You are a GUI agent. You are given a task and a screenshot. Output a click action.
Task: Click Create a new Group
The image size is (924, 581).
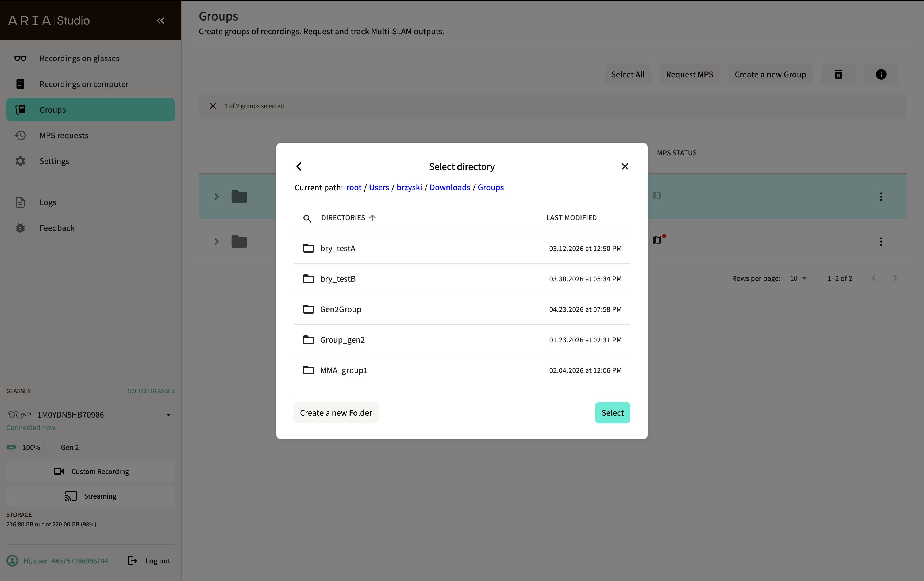[770, 74]
